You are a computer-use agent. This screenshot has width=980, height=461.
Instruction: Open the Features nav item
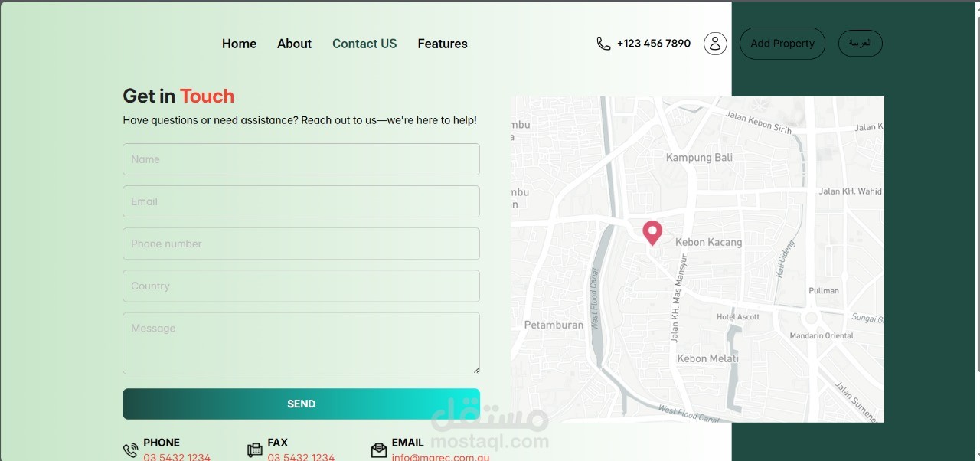(443, 44)
